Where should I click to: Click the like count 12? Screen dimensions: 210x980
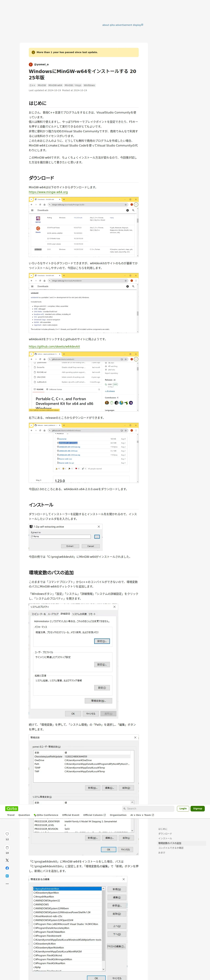[x=7, y=839]
